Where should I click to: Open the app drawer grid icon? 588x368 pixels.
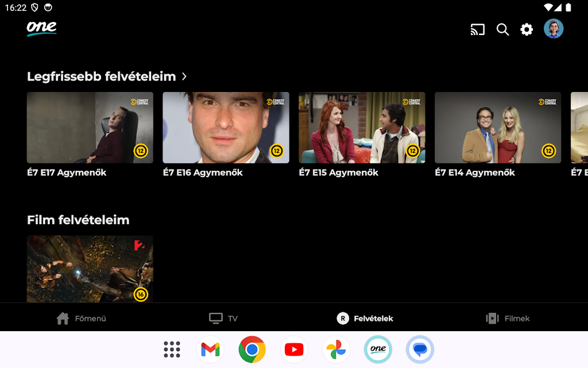(x=172, y=349)
